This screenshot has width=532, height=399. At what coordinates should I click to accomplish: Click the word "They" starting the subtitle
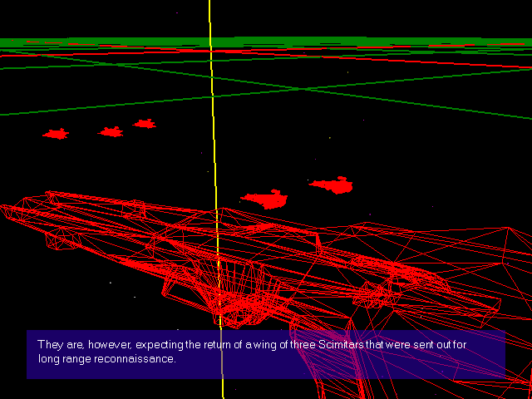[x=50, y=344]
